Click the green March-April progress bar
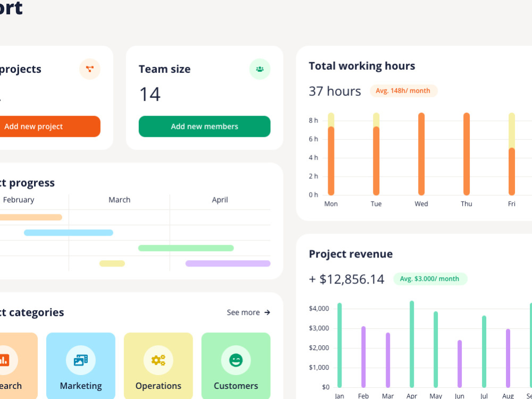This screenshot has width=532, height=399. (186, 248)
